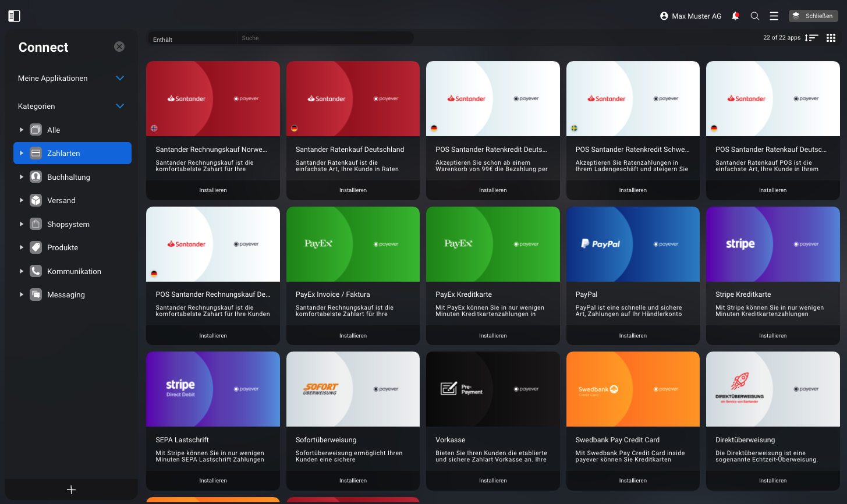The image size is (847, 504).
Task: Click the search magnifier in top bar
Action: point(755,16)
